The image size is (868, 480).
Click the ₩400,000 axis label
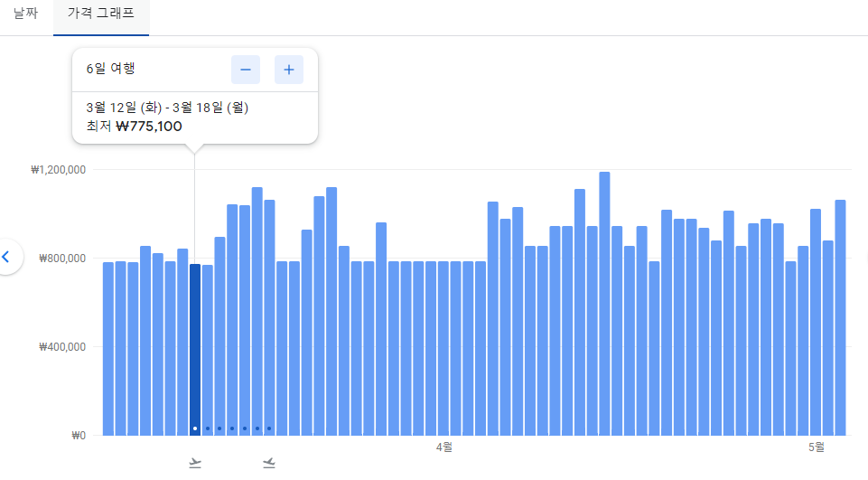pos(62,347)
